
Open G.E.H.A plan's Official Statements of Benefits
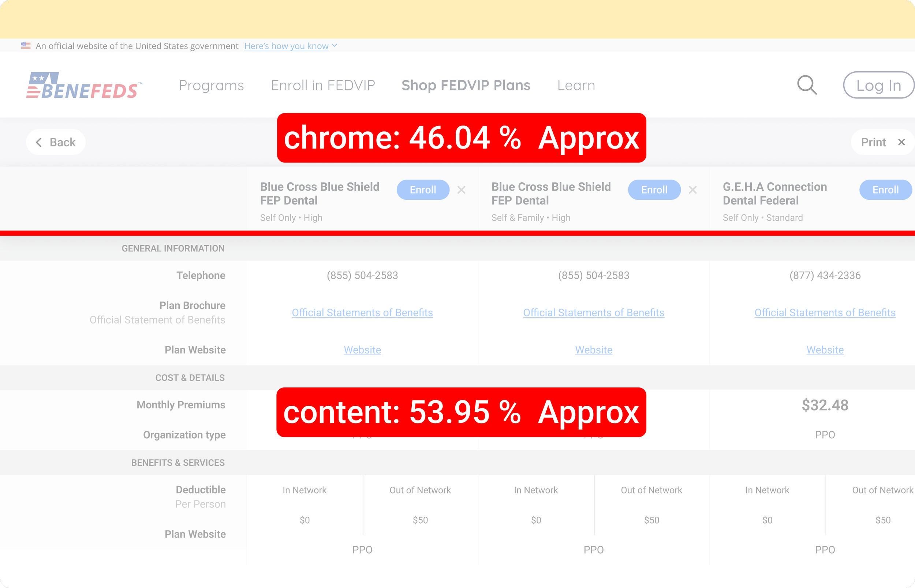click(825, 313)
